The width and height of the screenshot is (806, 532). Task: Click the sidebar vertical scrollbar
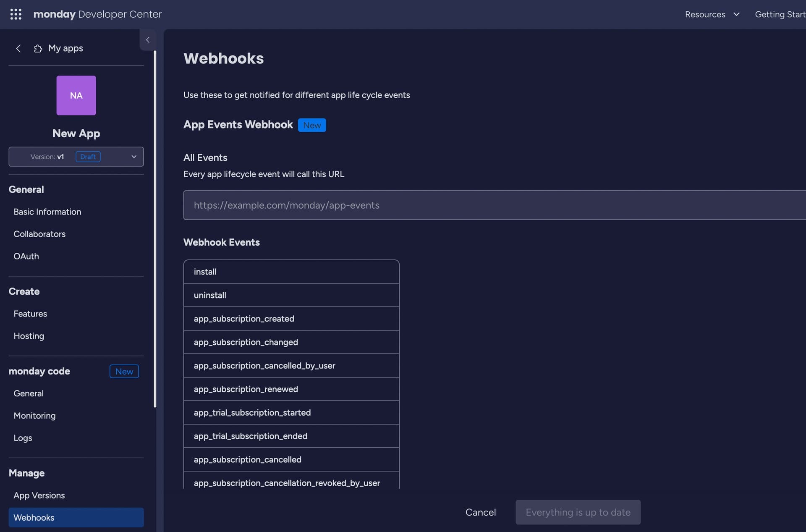point(155,229)
